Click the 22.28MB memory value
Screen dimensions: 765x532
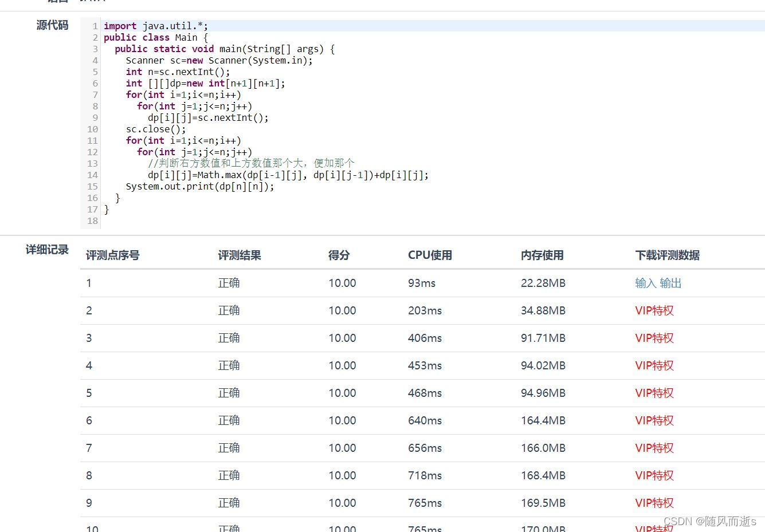(543, 283)
